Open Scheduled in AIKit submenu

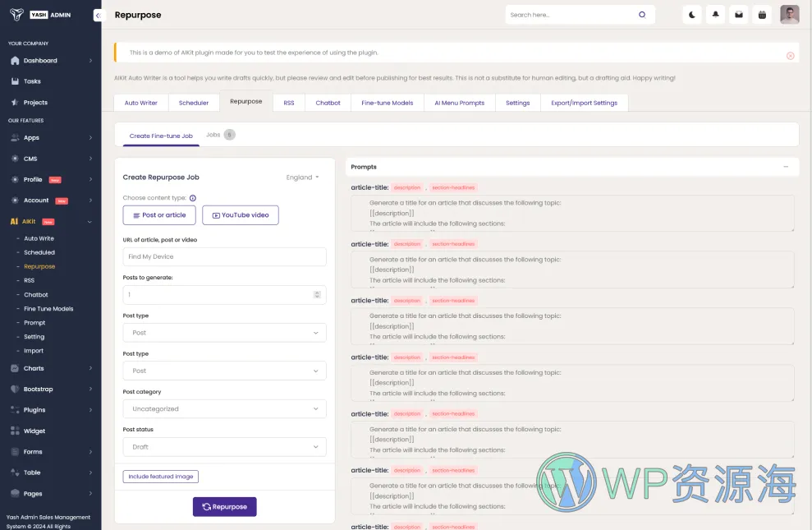coord(39,252)
